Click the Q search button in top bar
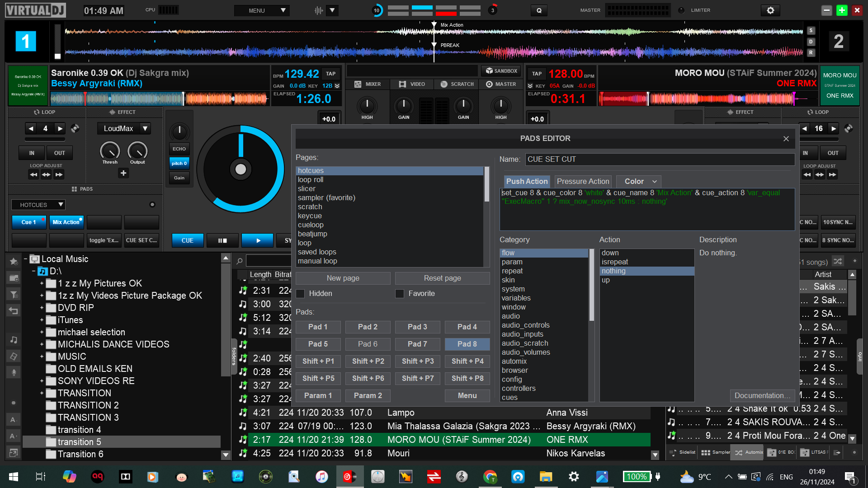The width and height of the screenshot is (868, 488). coord(539,10)
